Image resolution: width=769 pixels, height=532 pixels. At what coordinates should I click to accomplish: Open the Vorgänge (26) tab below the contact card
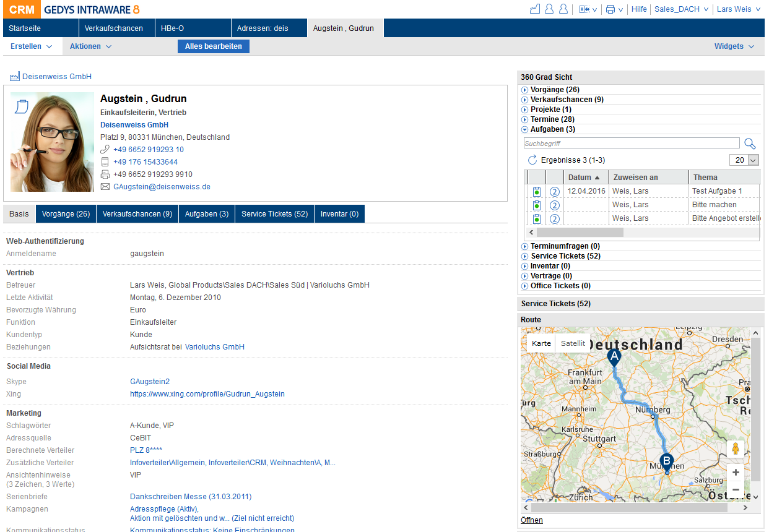tap(66, 214)
